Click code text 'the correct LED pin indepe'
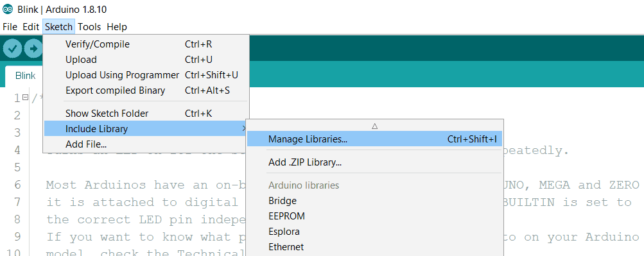This screenshot has height=256, width=644. (145, 219)
